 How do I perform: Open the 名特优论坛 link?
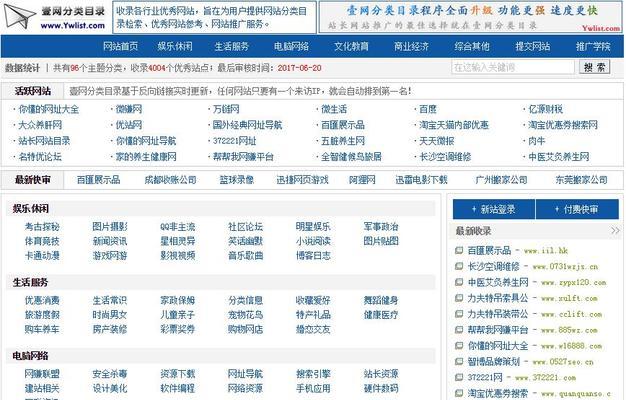coord(40,156)
